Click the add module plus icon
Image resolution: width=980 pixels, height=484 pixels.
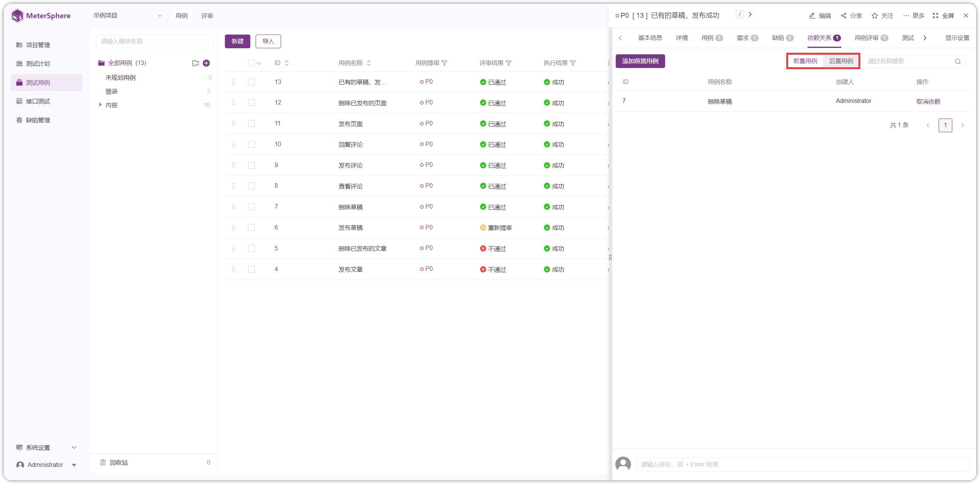pos(206,63)
